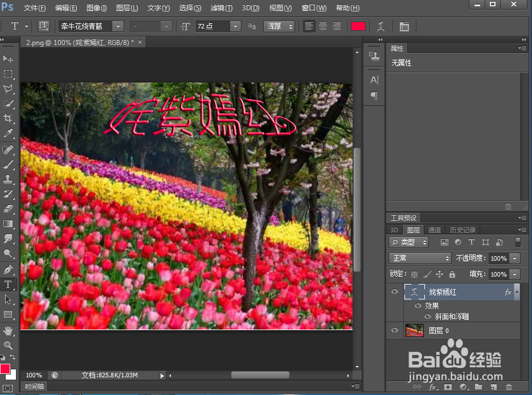The width and height of the screenshot is (532, 395).
Task: Open the fill slider dropdown
Action: click(515, 274)
